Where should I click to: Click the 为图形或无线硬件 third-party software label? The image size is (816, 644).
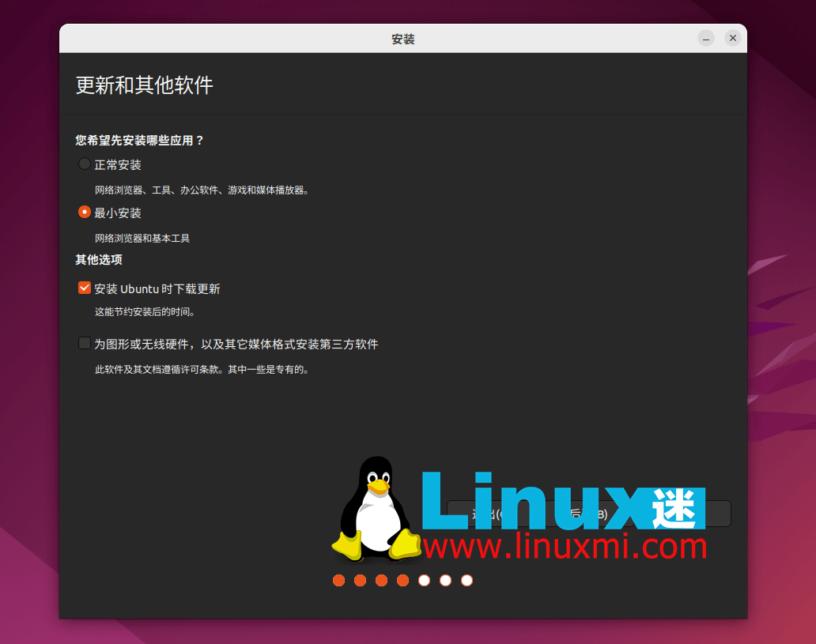click(x=236, y=345)
